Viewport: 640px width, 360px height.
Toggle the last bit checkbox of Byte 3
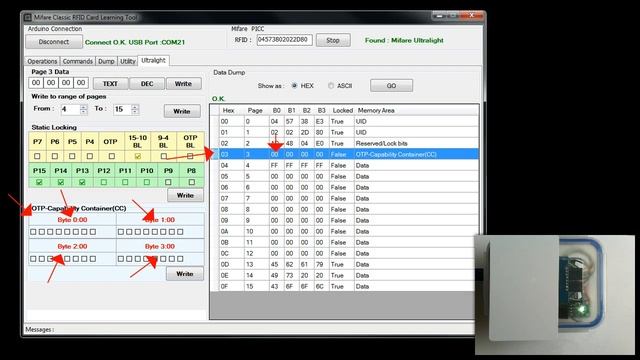[180, 259]
